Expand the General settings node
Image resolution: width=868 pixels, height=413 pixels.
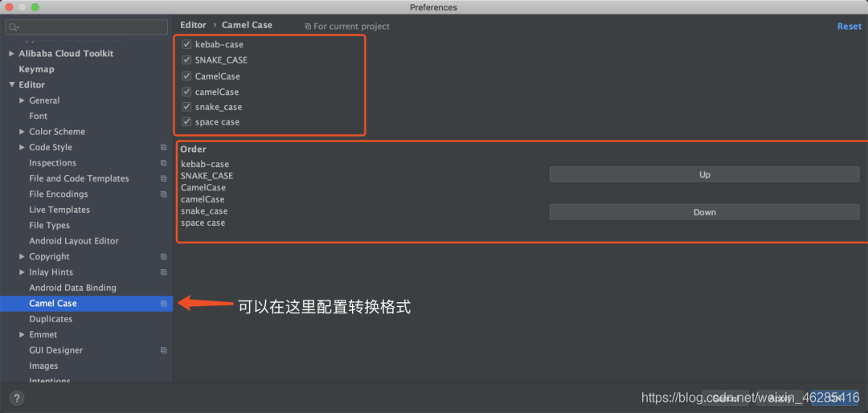click(23, 100)
